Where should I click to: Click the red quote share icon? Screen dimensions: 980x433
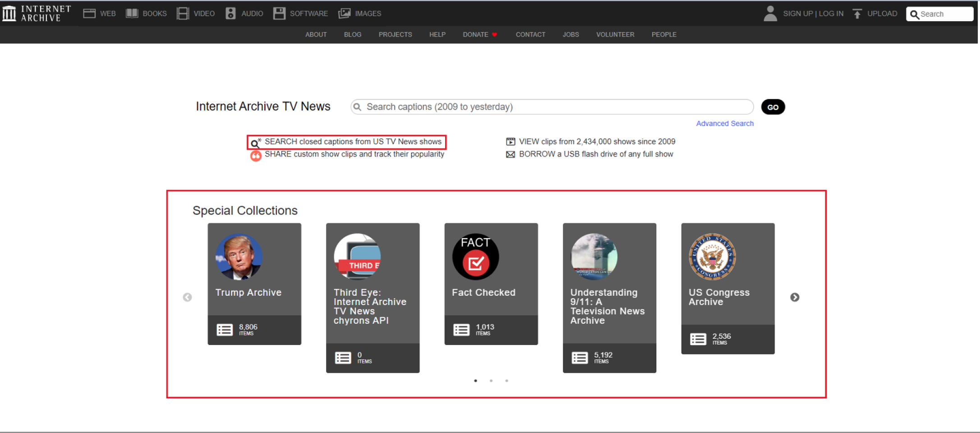pos(256,156)
